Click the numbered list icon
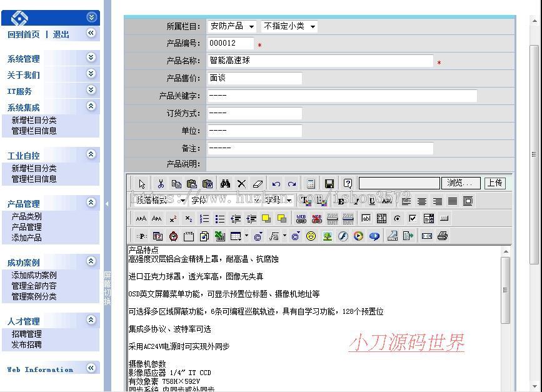The width and height of the screenshot is (542, 392). pyautogui.click(x=204, y=218)
